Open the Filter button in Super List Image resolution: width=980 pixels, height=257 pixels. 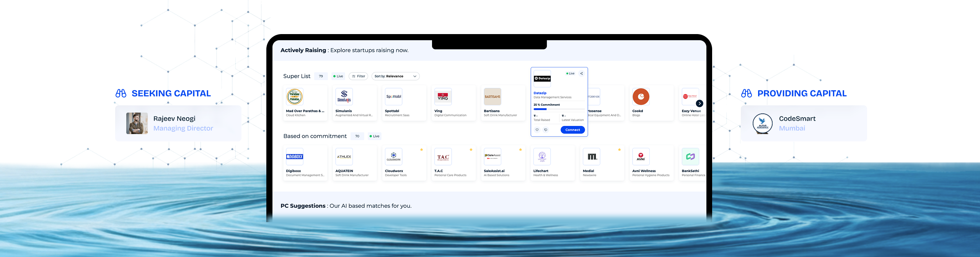tap(358, 76)
